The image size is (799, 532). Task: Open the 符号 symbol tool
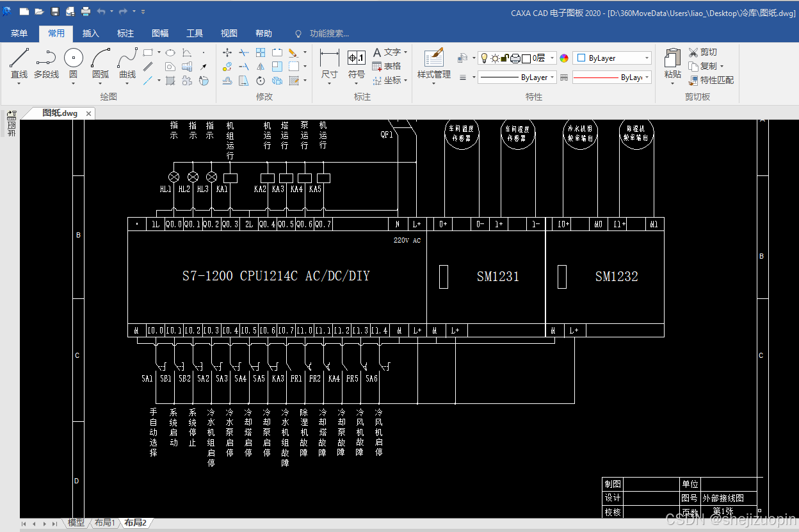click(357, 64)
